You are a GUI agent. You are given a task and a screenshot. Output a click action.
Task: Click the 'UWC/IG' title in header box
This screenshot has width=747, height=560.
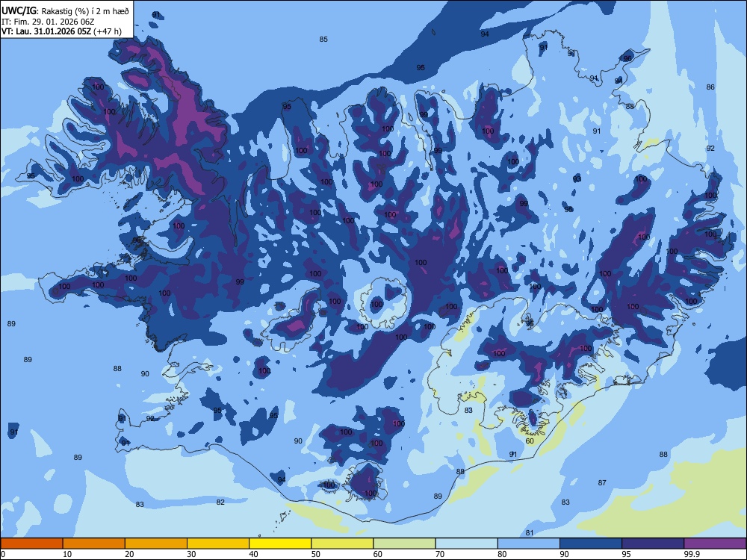click(x=19, y=11)
